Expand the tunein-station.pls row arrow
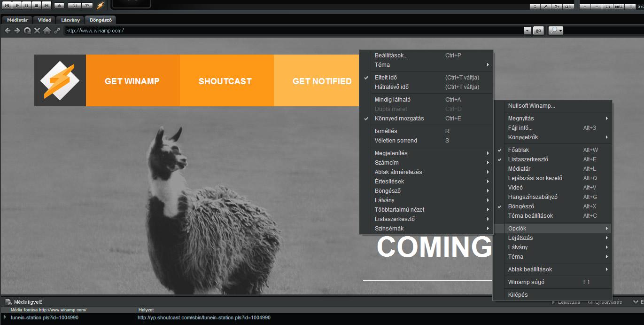 5,317
